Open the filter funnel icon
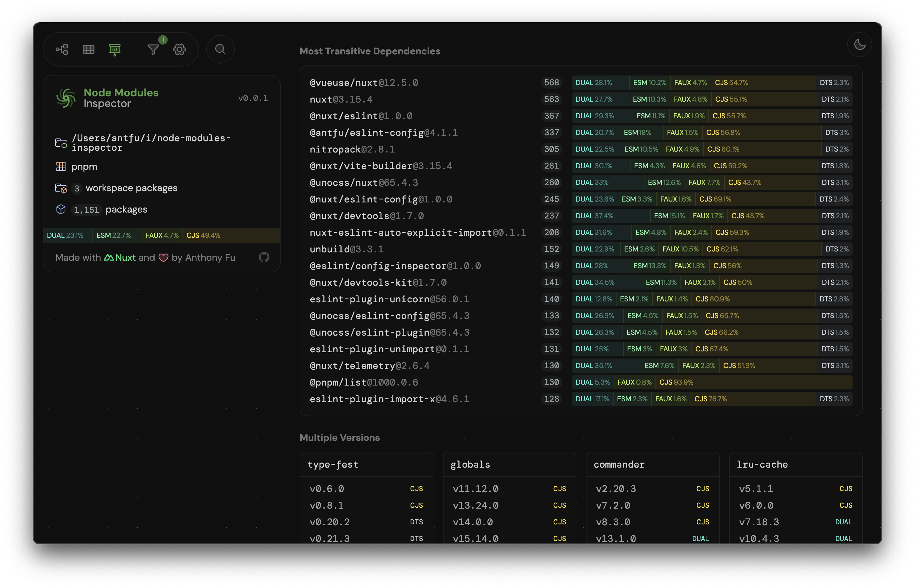 pyautogui.click(x=153, y=49)
